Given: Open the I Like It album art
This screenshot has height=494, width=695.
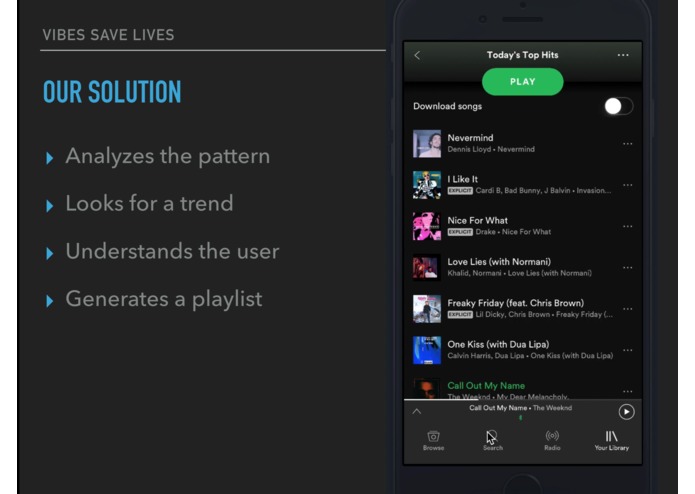Looking at the screenshot, I should (x=427, y=185).
